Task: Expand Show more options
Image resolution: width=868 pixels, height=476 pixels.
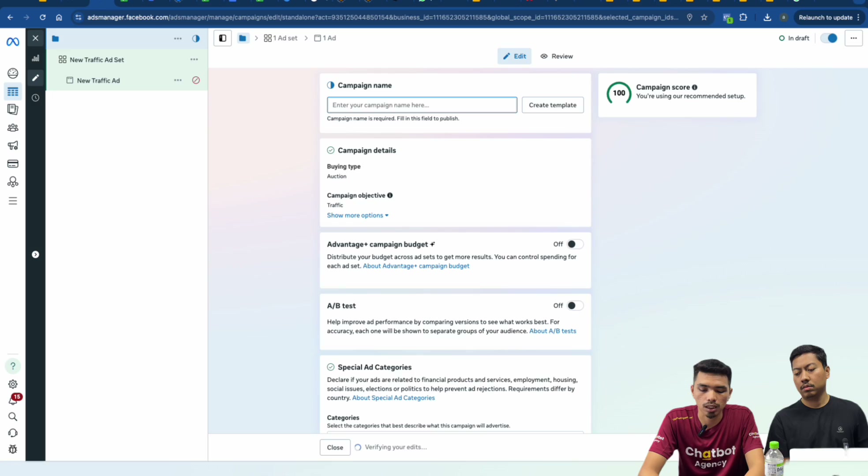Action: click(x=358, y=216)
